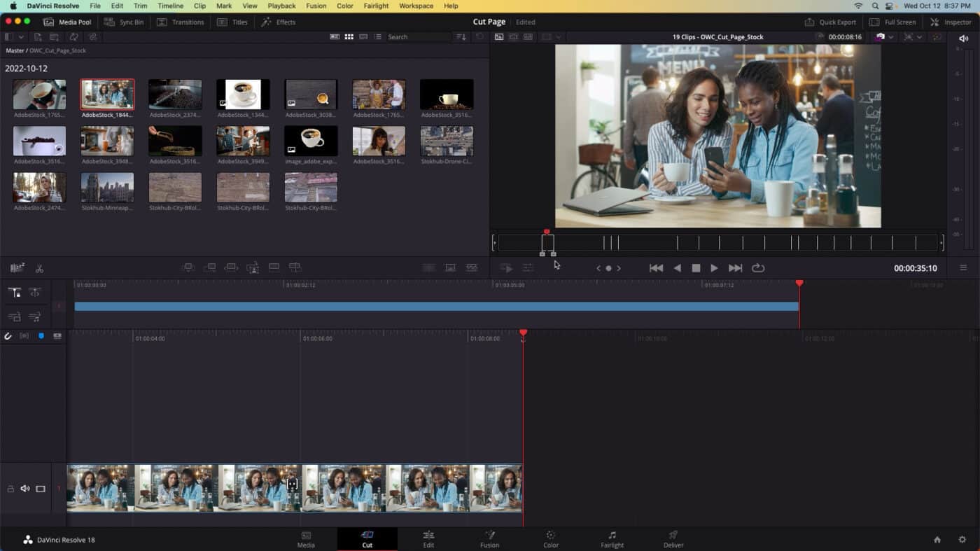The width and height of the screenshot is (980, 551).
Task: Select the Split Clips scissors tool
Action: pos(39,268)
